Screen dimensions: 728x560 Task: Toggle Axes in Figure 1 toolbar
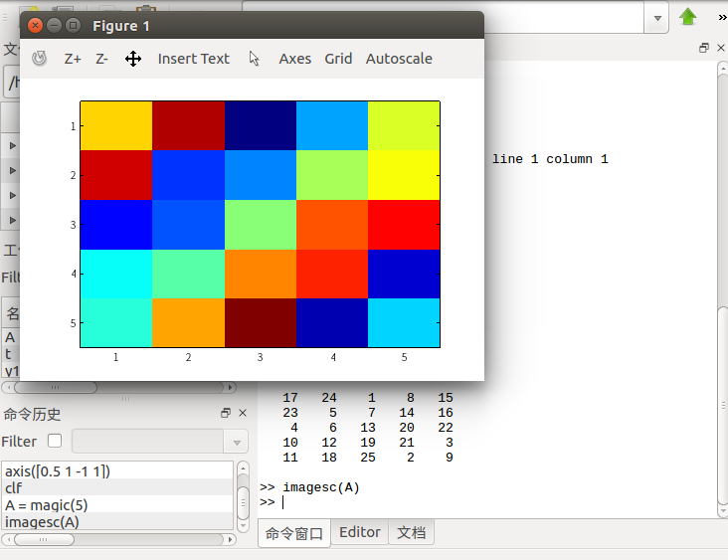pyautogui.click(x=294, y=59)
